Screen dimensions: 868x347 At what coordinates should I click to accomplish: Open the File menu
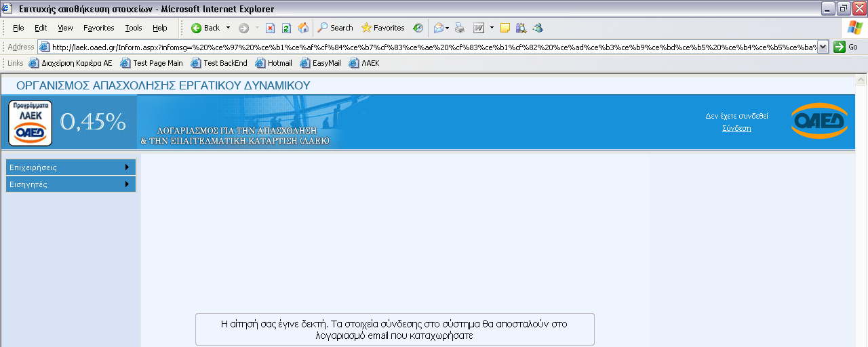[18, 28]
